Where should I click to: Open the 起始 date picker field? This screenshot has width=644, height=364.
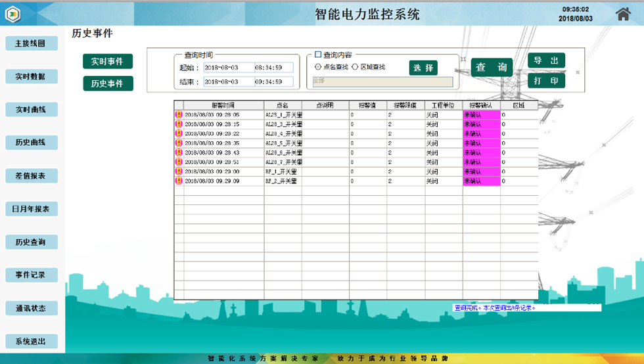click(229, 67)
